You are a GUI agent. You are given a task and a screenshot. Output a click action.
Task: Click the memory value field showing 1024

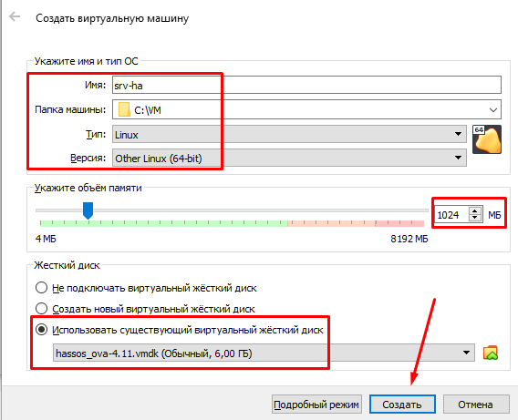pos(451,215)
